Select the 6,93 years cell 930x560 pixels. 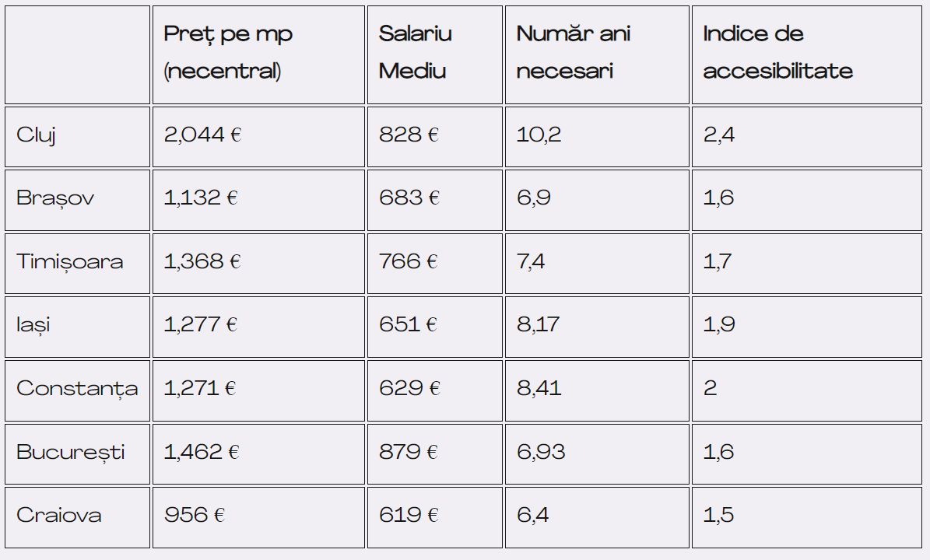tap(597, 454)
